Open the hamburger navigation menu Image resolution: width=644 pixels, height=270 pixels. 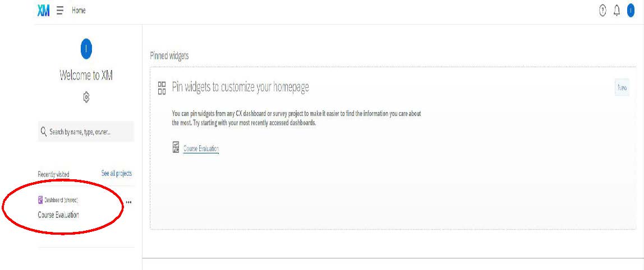click(x=59, y=11)
